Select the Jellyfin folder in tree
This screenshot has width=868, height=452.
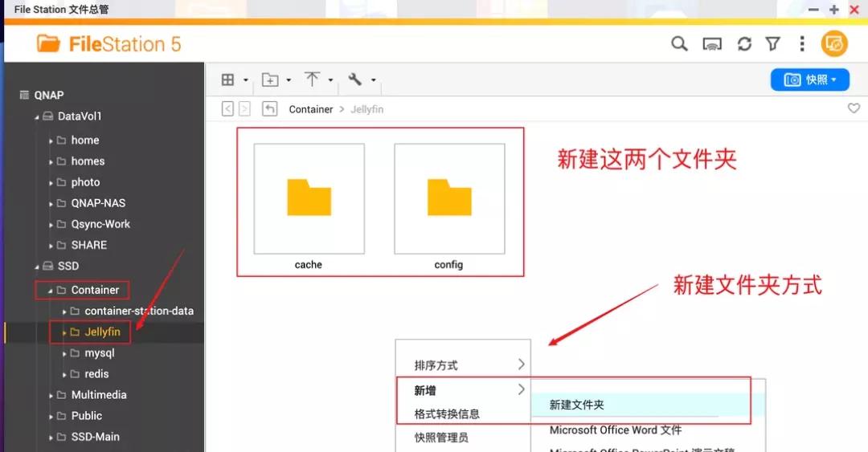[102, 332]
